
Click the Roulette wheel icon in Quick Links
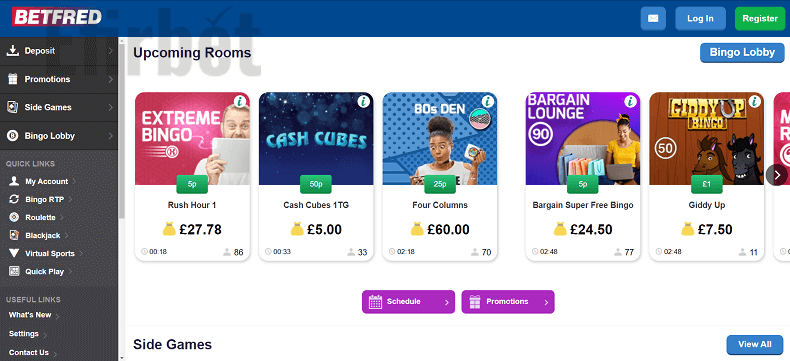point(15,218)
